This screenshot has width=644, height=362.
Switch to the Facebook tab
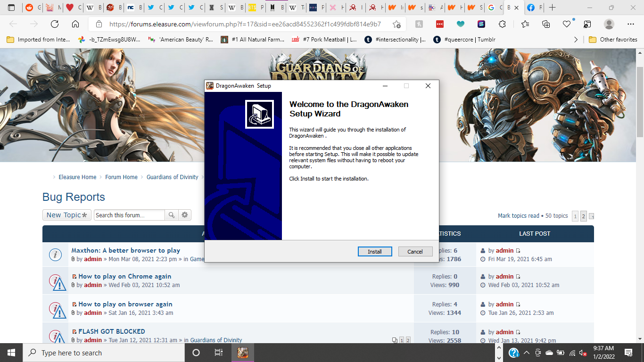535,8
